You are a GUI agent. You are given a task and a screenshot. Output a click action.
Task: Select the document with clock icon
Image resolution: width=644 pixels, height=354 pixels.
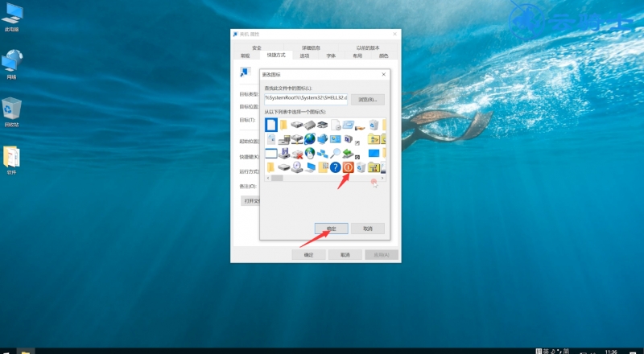[336, 125]
